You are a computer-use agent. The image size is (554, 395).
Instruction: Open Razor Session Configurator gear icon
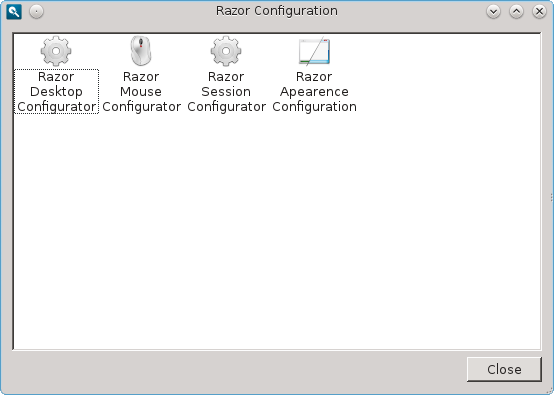point(226,51)
